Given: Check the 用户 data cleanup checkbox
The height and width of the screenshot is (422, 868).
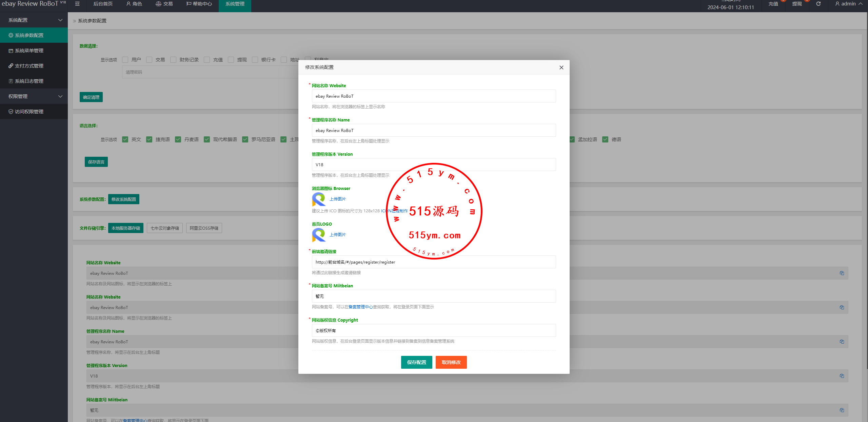Looking at the screenshot, I should [x=125, y=60].
